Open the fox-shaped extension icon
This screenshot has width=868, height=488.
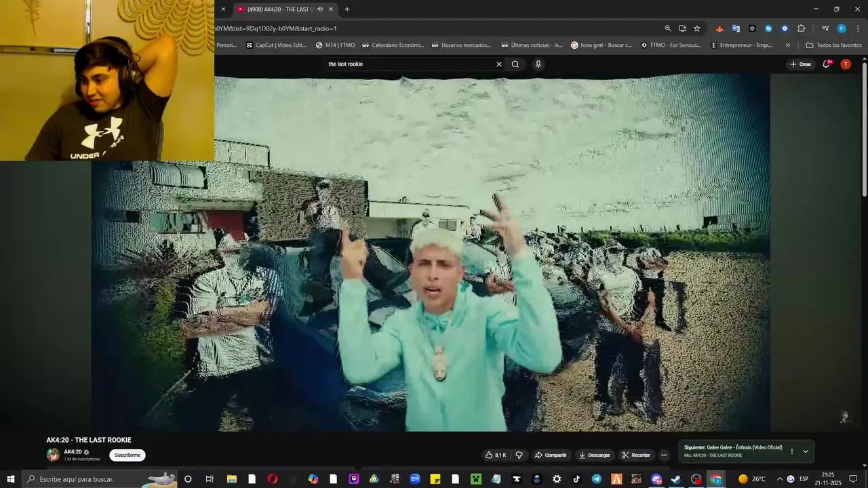coord(719,28)
